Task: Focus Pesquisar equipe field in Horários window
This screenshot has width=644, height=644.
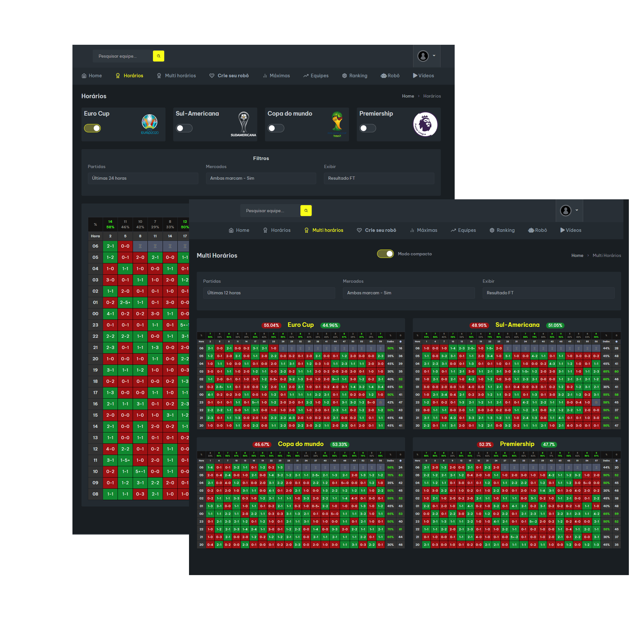Action: tap(123, 56)
